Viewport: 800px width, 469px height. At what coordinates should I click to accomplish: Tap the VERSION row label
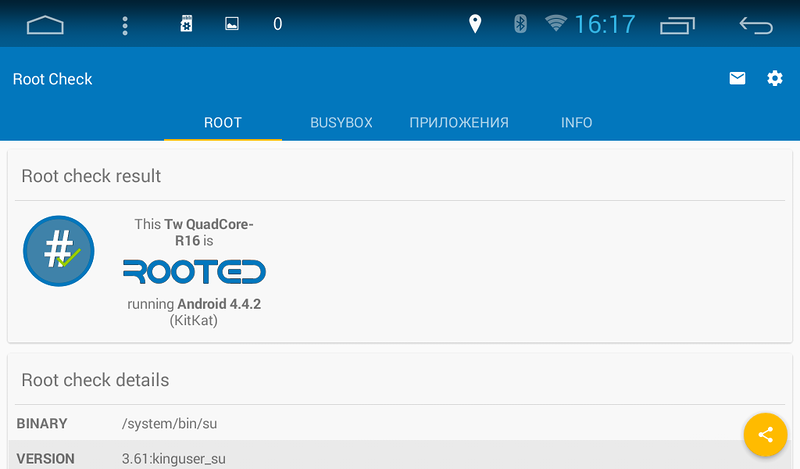click(45, 459)
